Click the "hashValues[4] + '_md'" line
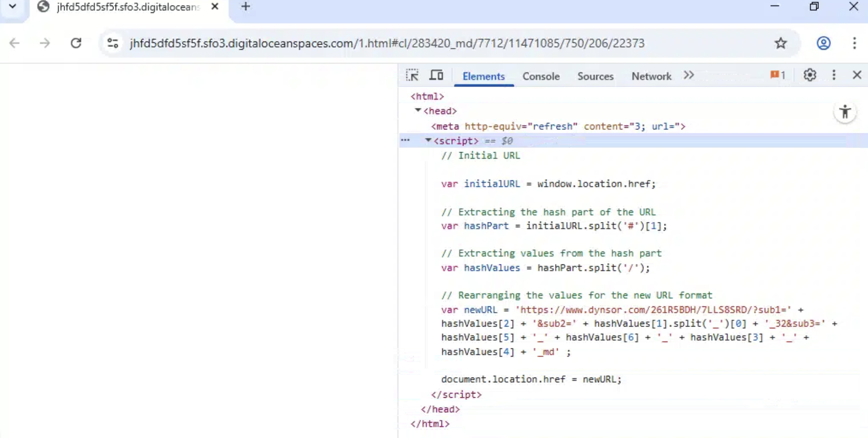 [x=506, y=352]
